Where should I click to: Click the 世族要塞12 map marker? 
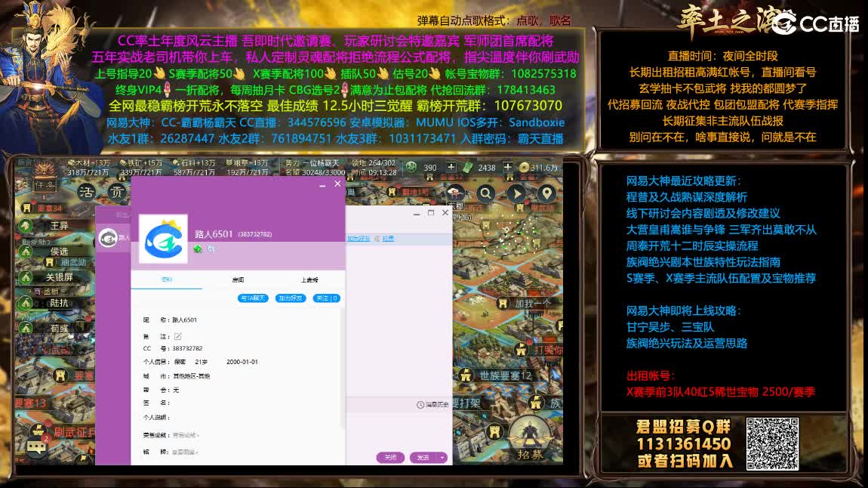pos(497,375)
